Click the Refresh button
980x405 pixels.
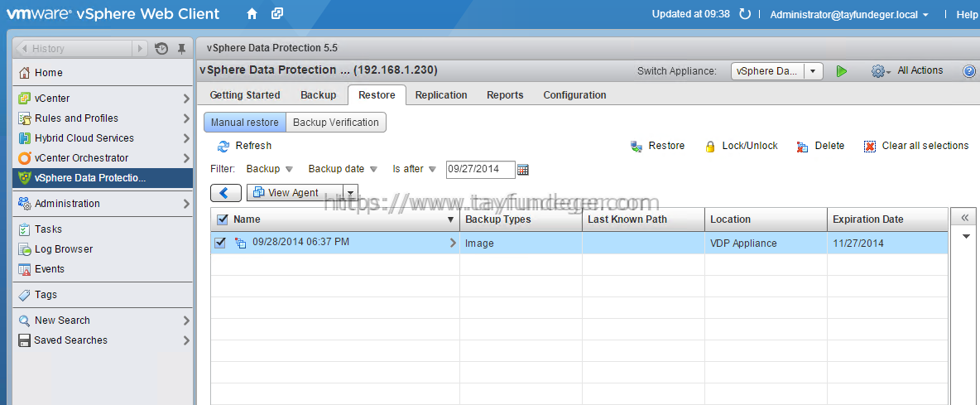244,146
